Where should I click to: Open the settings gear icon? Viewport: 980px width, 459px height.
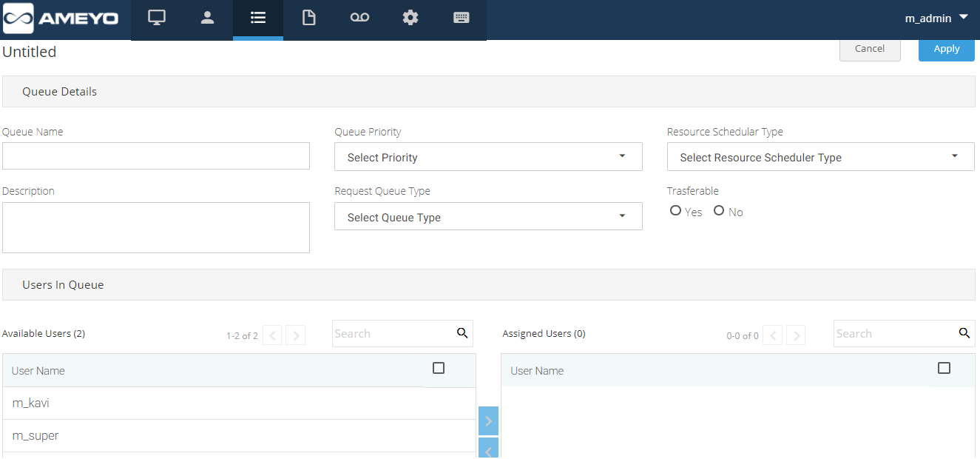(x=410, y=19)
